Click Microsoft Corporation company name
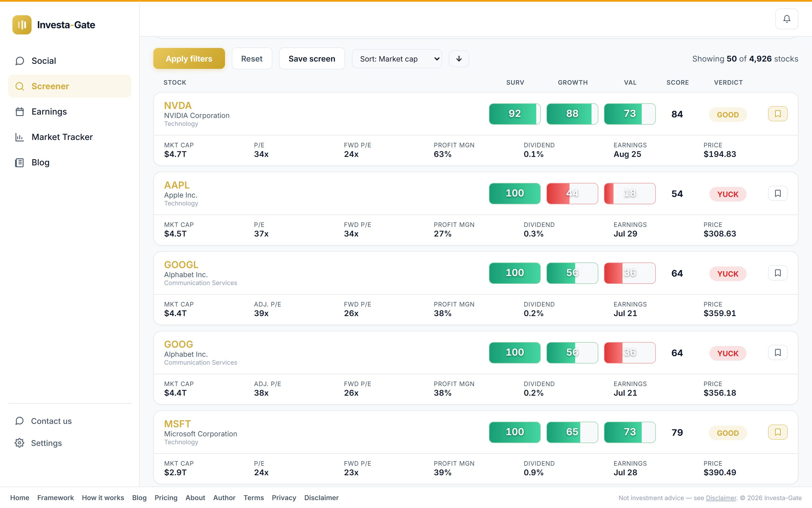 click(200, 434)
